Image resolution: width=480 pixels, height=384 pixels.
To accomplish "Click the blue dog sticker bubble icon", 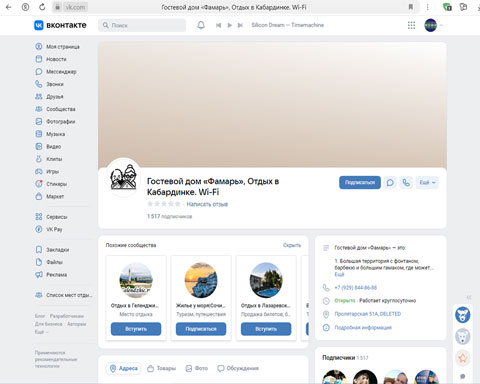I will tap(463, 315).
